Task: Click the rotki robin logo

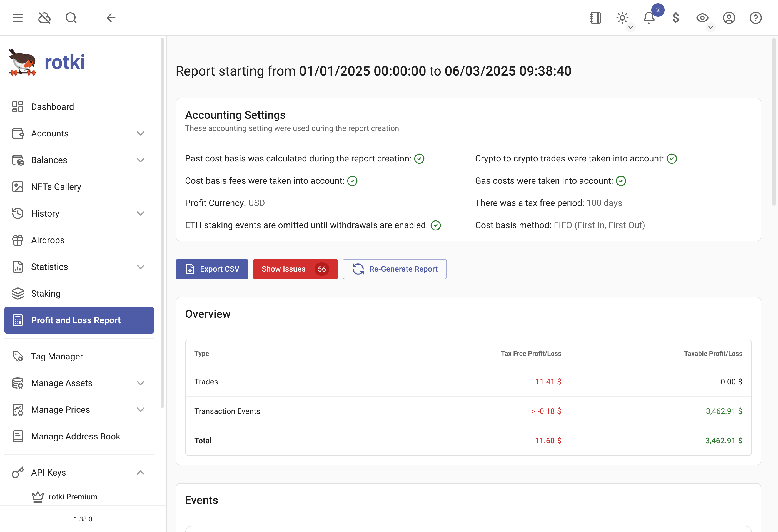Action: [x=22, y=62]
